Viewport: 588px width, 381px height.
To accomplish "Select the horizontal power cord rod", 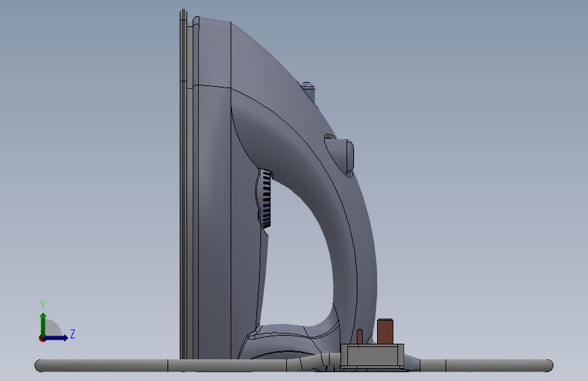I will (294, 365).
